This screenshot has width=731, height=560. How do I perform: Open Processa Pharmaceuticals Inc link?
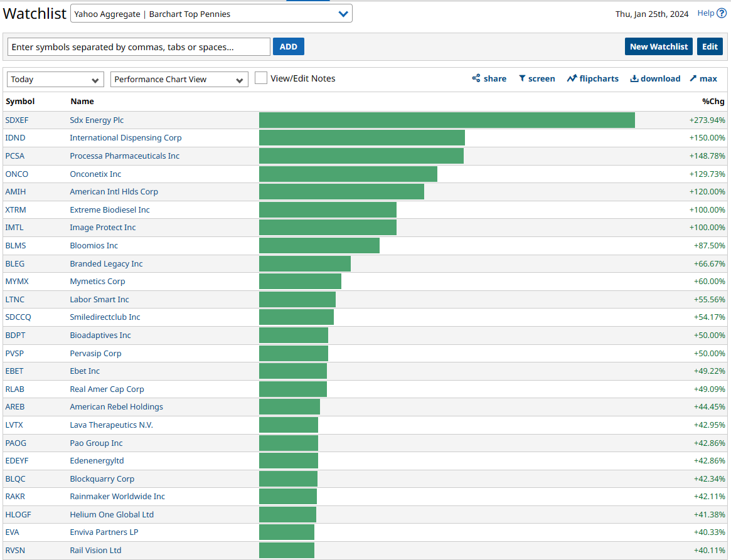pyautogui.click(x=124, y=156)
